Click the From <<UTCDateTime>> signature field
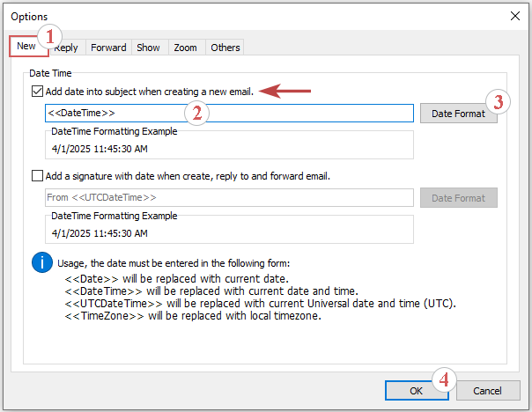Screen dimensions: 532x412 tap(229, 198)
